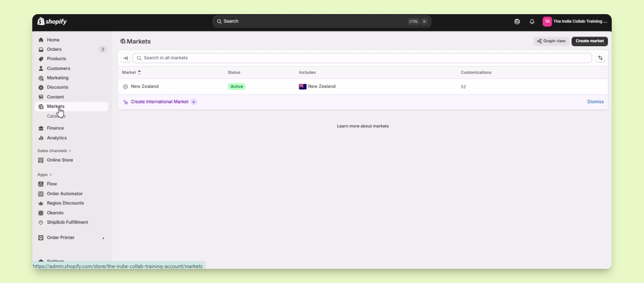This screenshot has width=644, height=283.
Task: Open the notifications bell
Action: [x=532, y=22]
